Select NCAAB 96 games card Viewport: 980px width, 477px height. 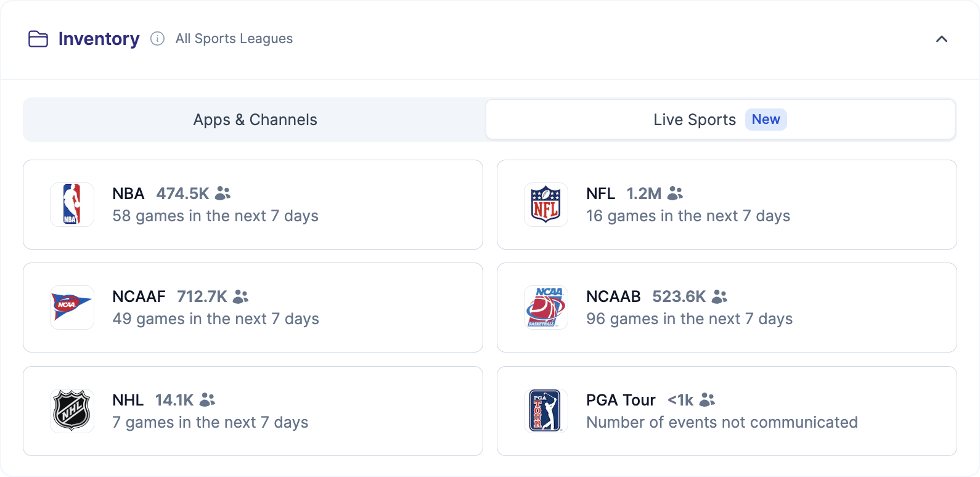click(727, 308)
